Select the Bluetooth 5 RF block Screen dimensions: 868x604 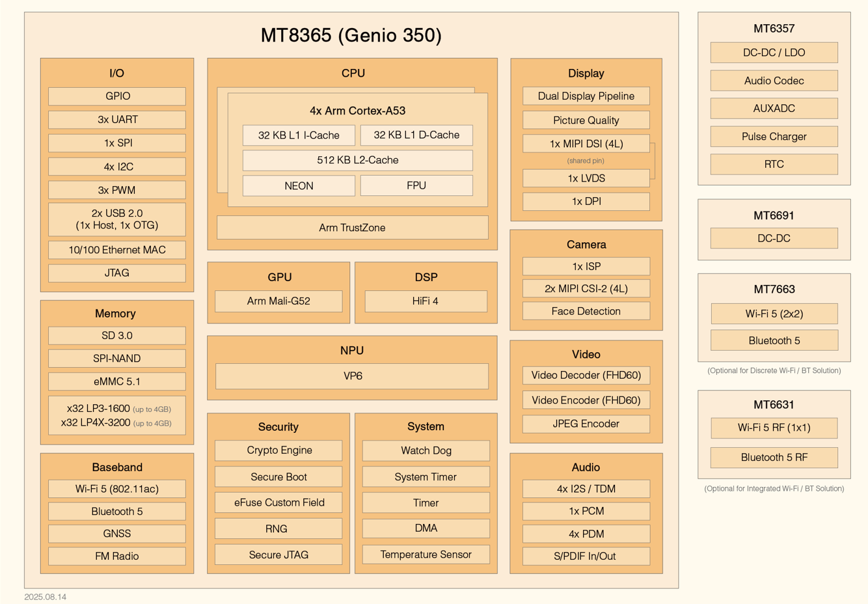click(774, 458)
